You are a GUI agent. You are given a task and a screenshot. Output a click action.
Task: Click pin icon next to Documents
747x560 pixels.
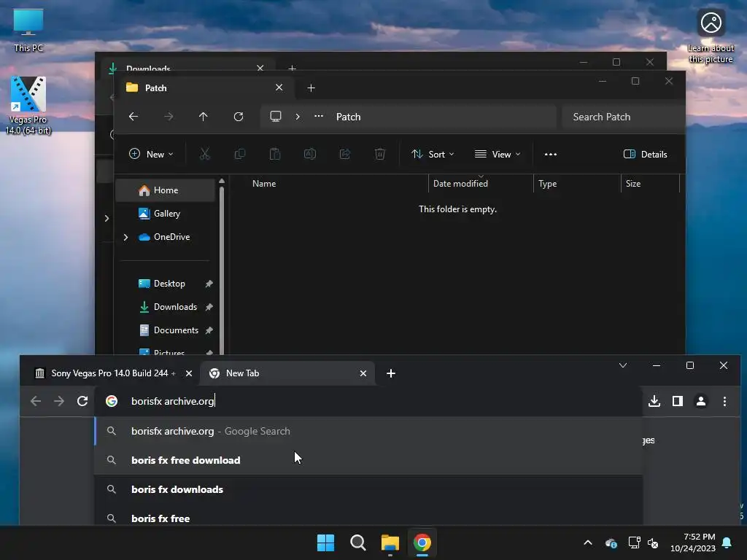209,330
